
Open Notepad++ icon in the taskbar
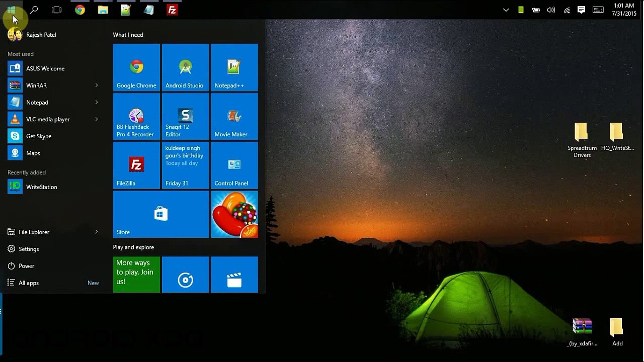(x=126, y=10)
